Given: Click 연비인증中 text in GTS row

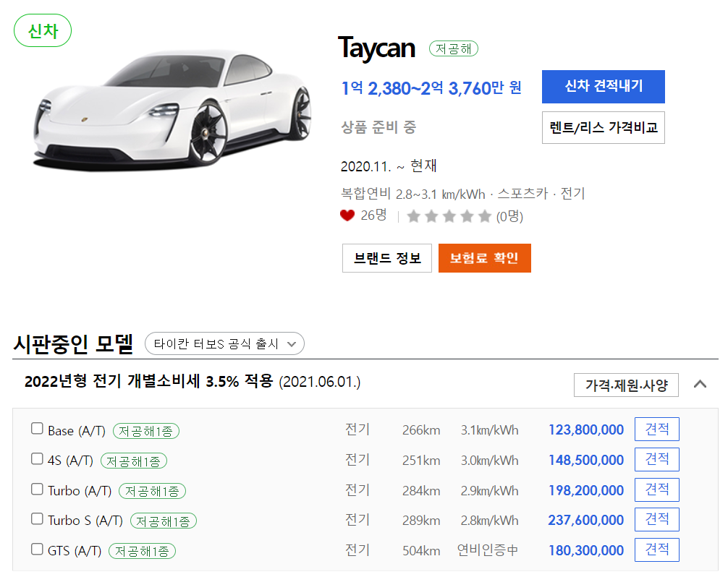Looking at the screenshot, I should tap(488, 550).
